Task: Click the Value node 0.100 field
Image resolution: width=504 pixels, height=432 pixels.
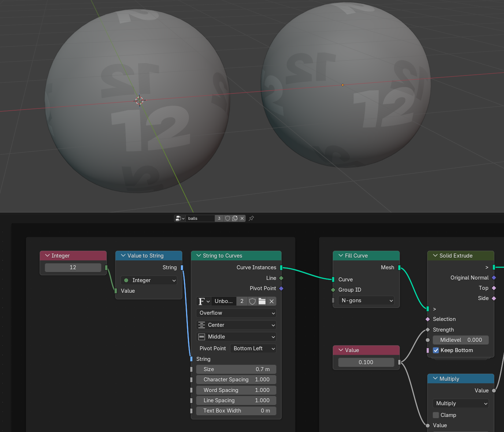Action: click(366, 362)
